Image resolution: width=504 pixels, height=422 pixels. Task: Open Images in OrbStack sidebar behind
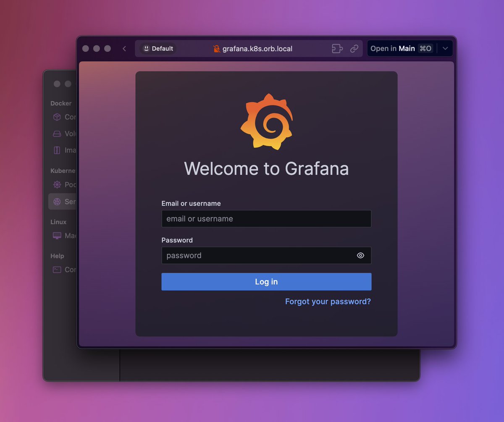64,150
